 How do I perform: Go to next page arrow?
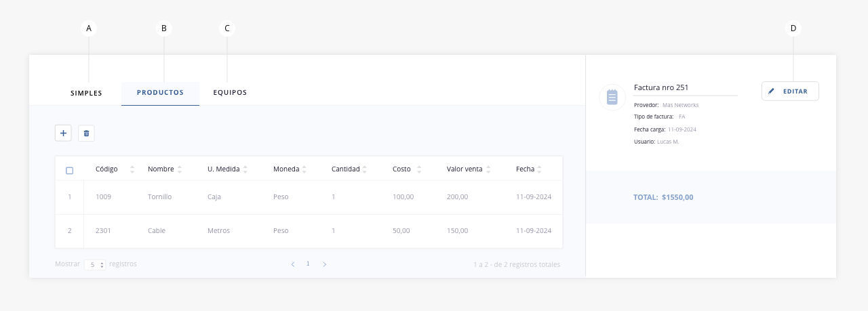point(324,264)
